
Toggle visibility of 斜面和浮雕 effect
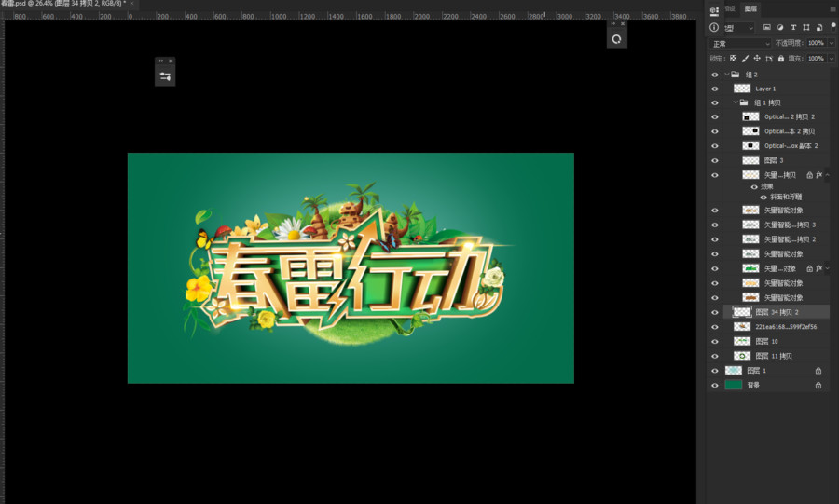coord(763,198)
